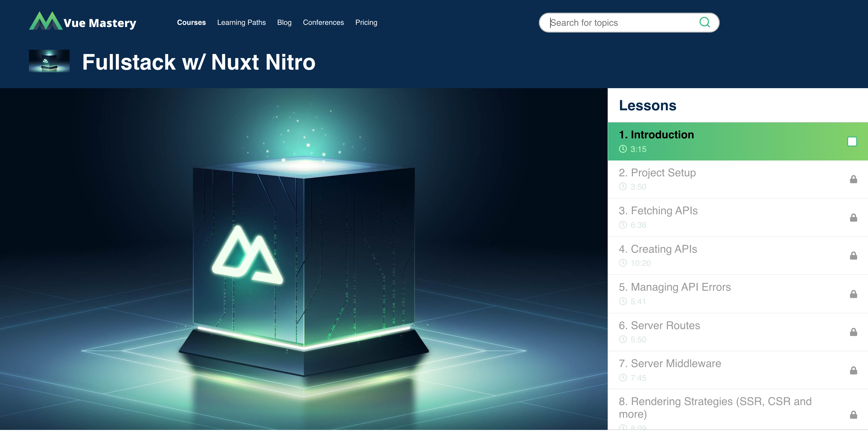Click the lock icon on Fetching APIs
This screenshot has width=868, height=434.
click(853, 218)
